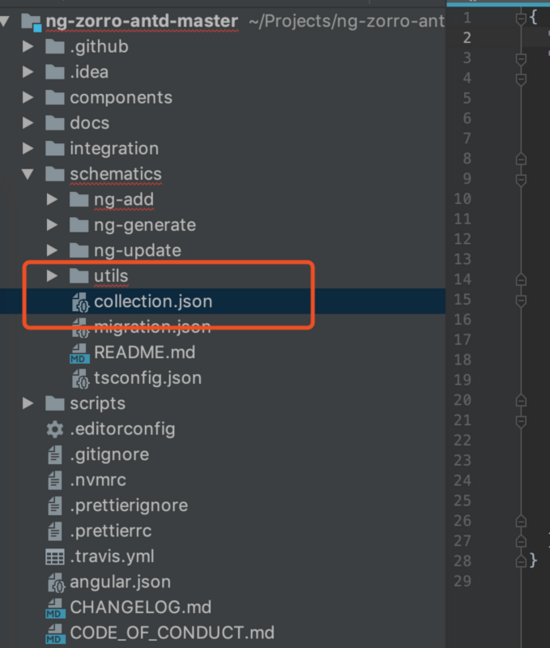550x648 pixels.
Task: Click the .editorconfig gear icon
Action: 55,429
